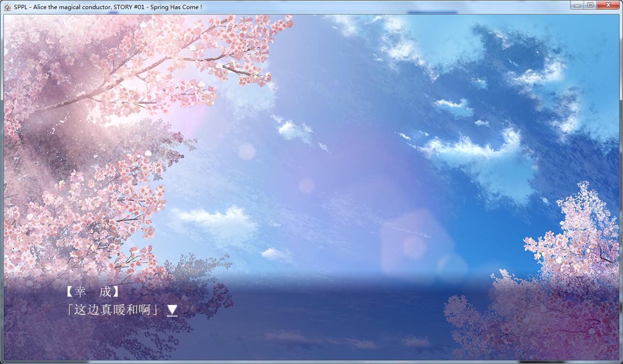Minimize the game window

pos(577,5)
